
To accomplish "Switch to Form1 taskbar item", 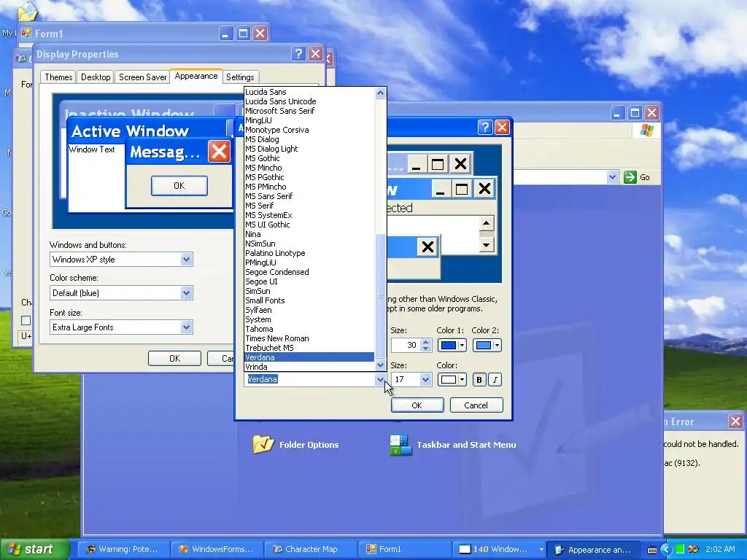I will point(403,549).
